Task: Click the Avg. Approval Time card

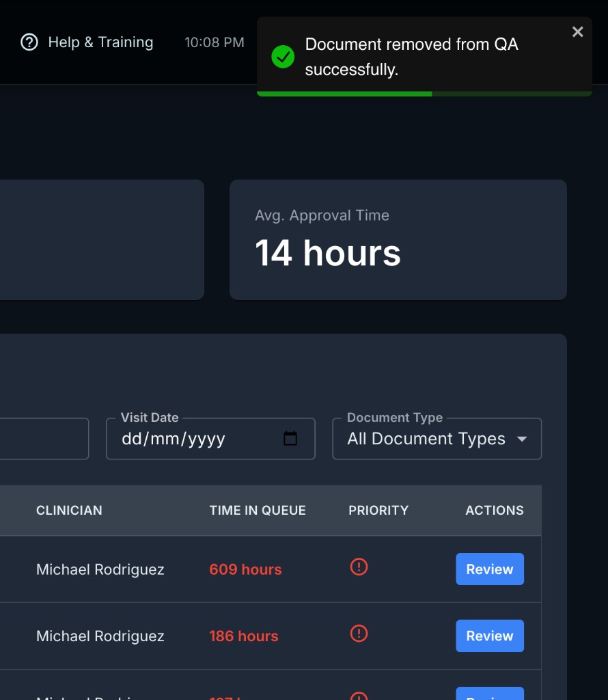Action: tap(398, 240)
